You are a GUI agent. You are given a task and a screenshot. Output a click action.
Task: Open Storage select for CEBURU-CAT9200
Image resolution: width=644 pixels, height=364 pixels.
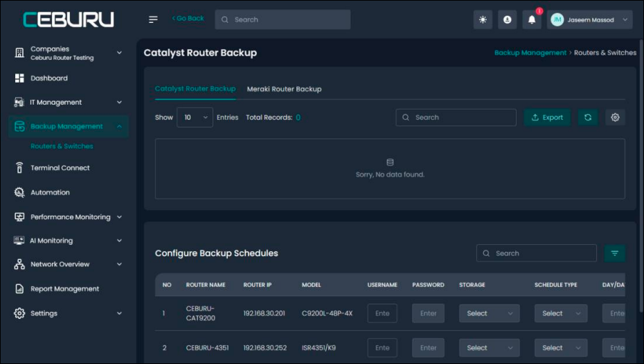point(489,313)
